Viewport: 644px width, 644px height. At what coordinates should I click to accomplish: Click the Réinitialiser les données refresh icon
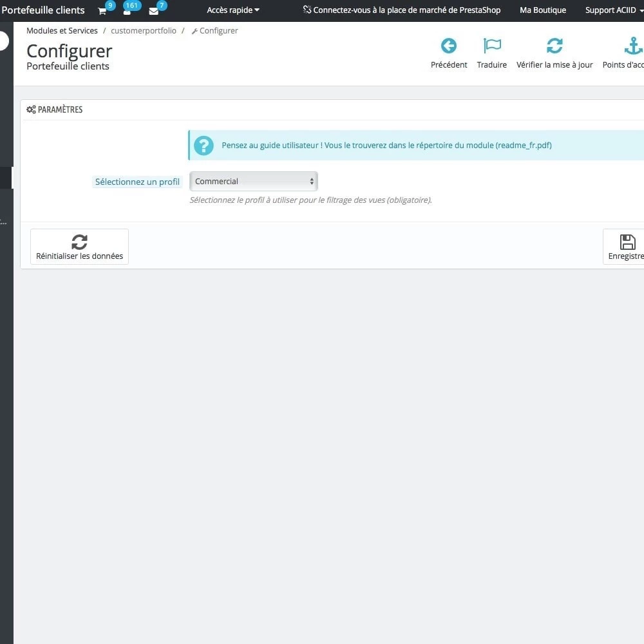point(79,242)
